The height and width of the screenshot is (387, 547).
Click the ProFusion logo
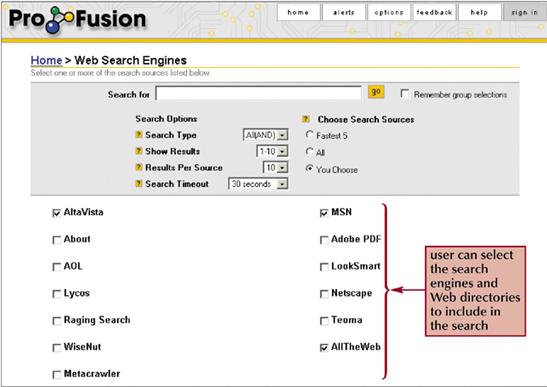(77, 19)
